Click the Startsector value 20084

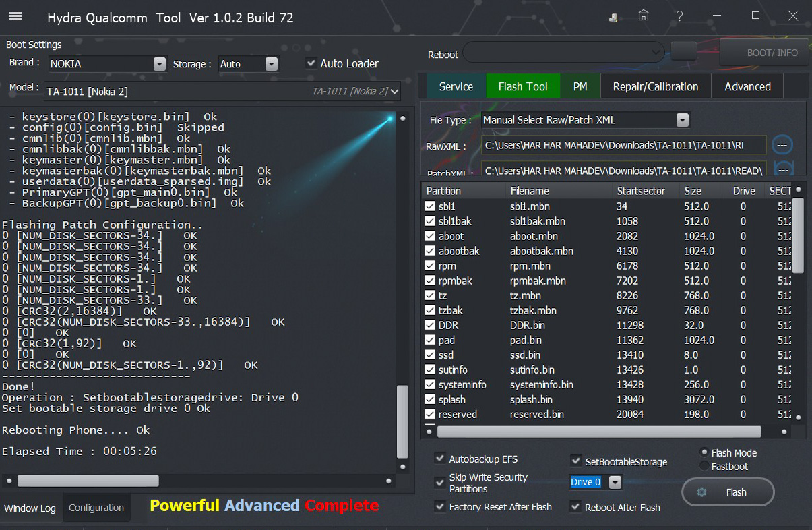point(630,414)
